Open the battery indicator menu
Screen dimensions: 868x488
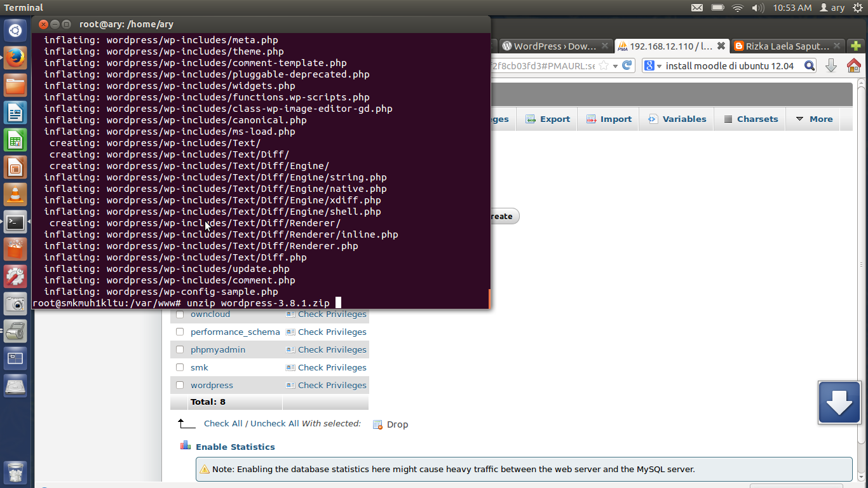click(717, 8)
